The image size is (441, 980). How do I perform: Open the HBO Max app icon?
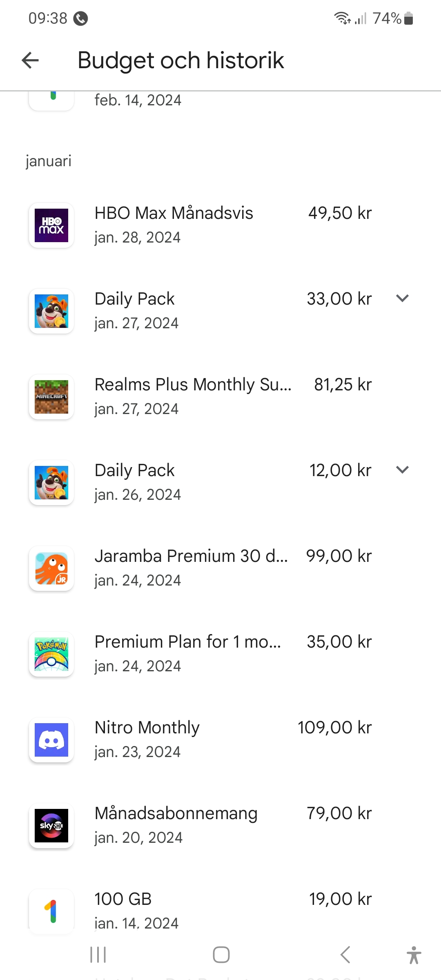coord(51,225)
